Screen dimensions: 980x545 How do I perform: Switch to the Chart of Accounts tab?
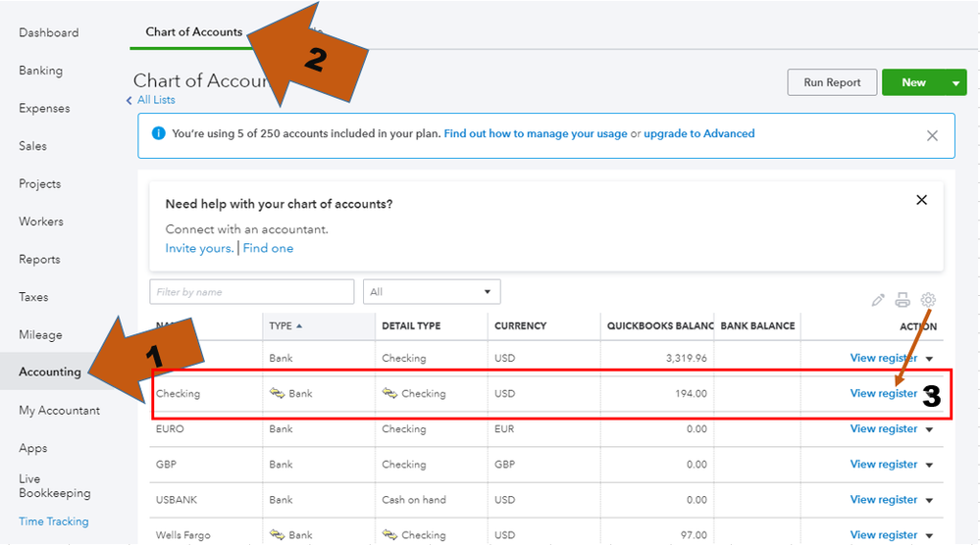pyautogui.click(x=194, y=31)
